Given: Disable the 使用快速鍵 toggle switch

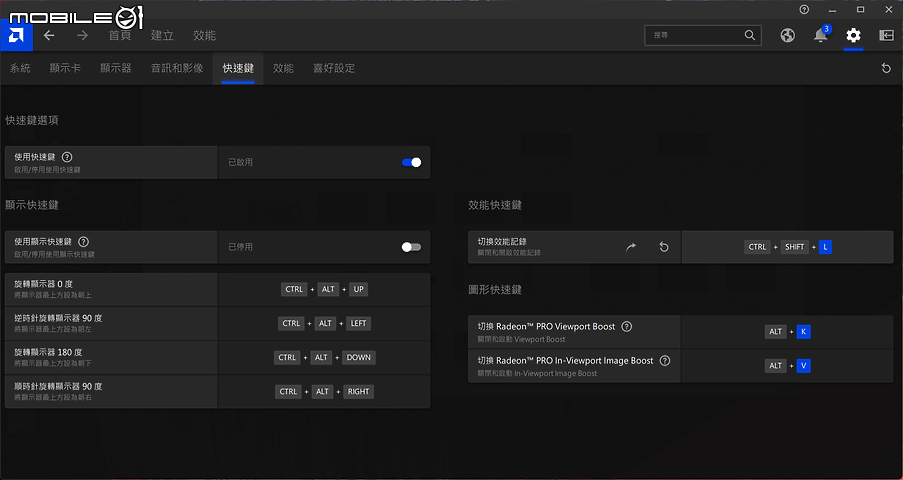Looking at the screenshot, I should (411, 162).
